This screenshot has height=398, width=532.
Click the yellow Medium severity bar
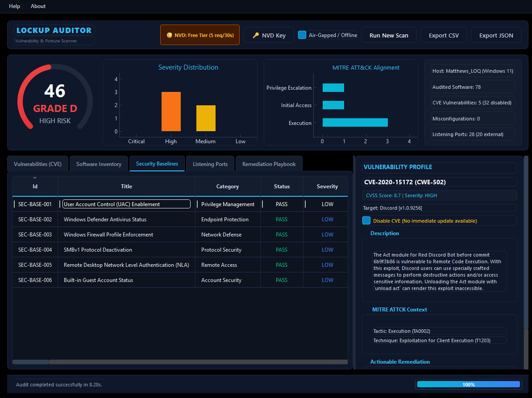click(x=206, y=118)
